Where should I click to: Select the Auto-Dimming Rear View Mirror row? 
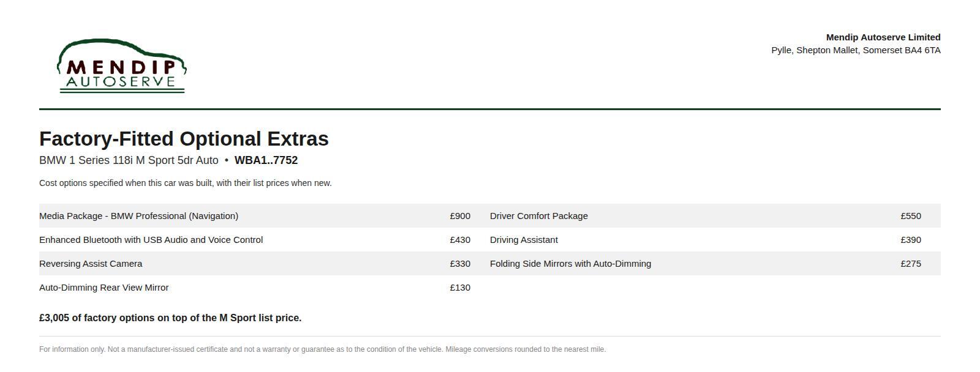[x=255, y=288]
